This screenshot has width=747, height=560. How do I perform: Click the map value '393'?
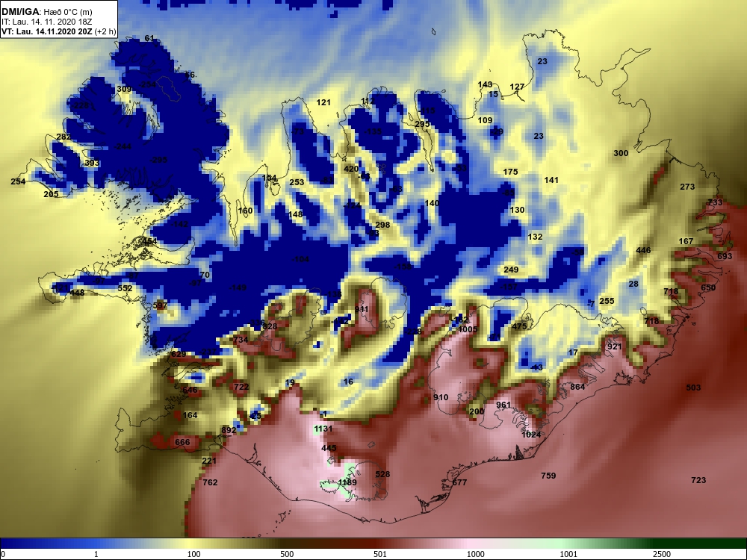point(92,163)
